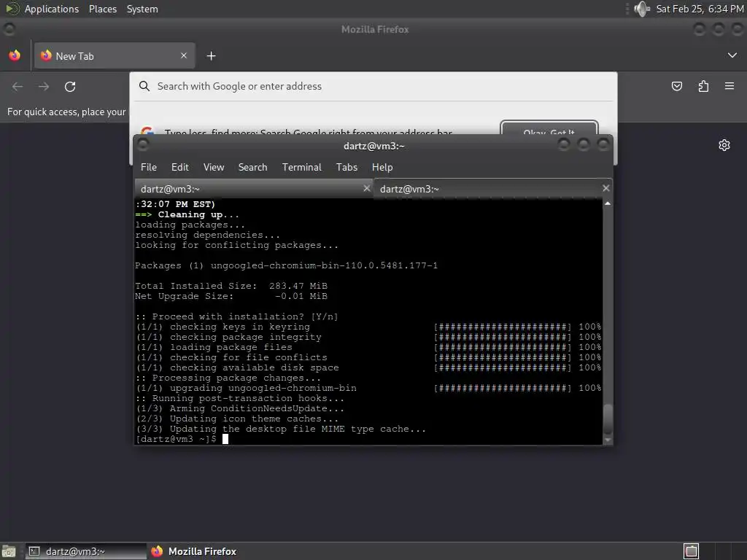Open terminal Edit menu

click(180, 167)
